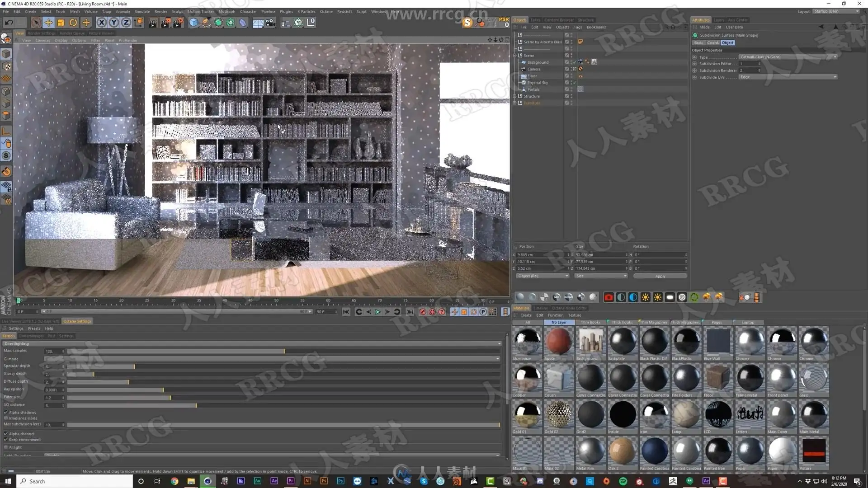The width and height of the screenshot is (868, 488).
Task: Expand the Structure object in tree
Action: point(514,96)
